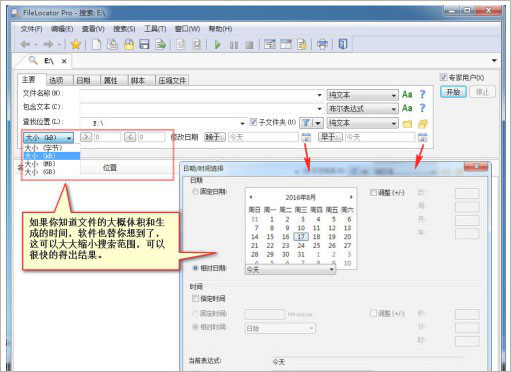
Task: Tick the specify time checkbox
Action: click(195, 298)
